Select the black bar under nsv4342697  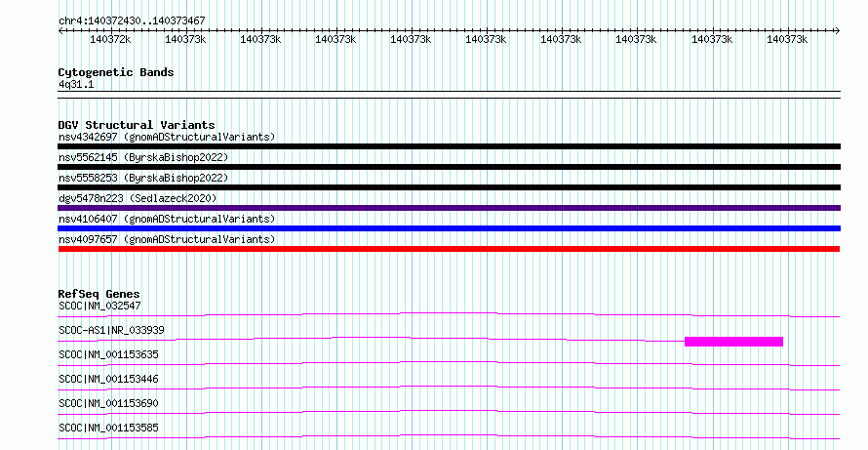pos(449,146)
